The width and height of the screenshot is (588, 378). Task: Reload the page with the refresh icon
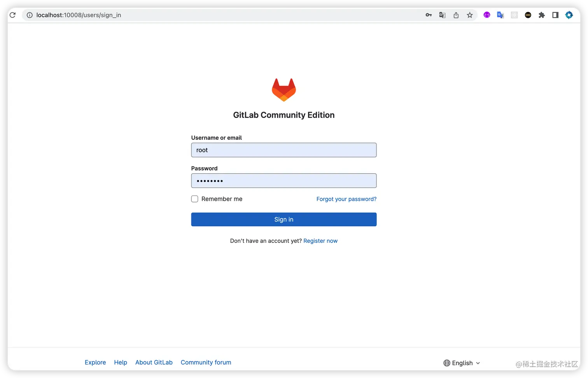(x=12, y=15)
